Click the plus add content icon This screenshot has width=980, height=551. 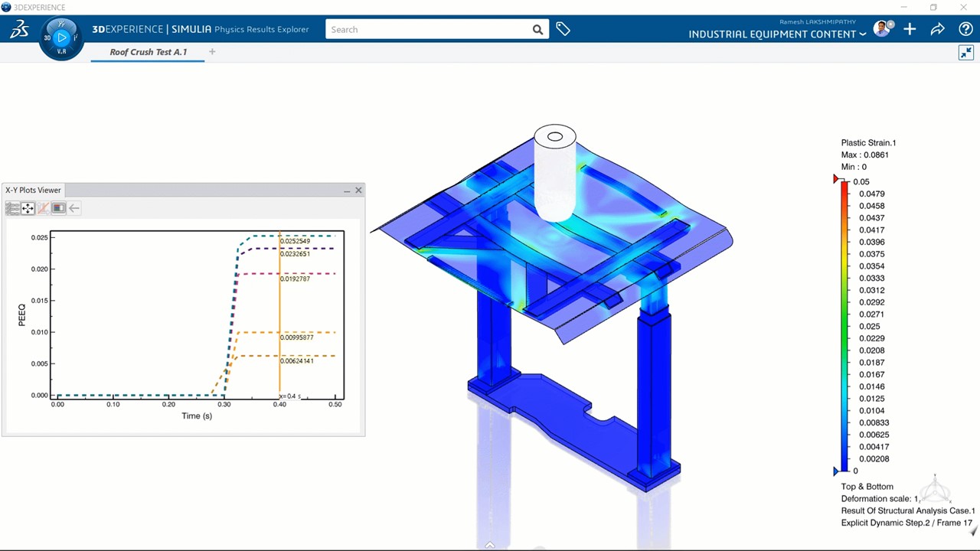click(x=910, y=29)
